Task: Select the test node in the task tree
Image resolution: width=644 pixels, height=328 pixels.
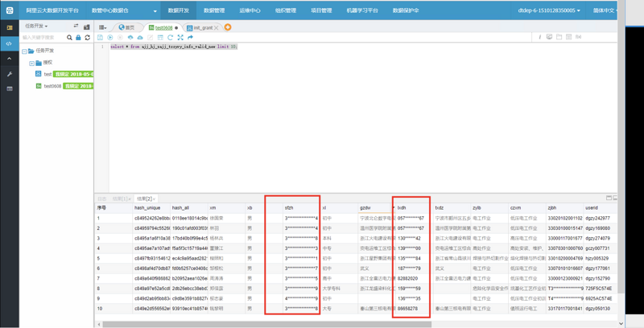Action: 47,74
